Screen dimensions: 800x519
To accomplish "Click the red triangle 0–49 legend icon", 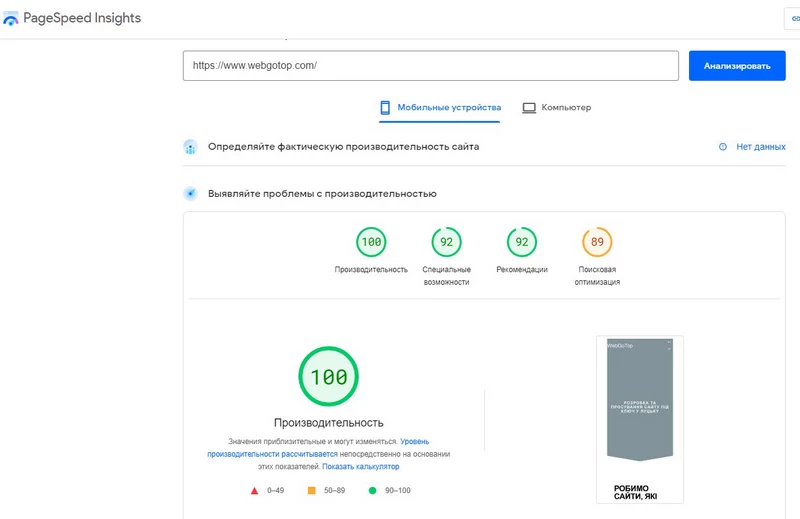I will tap(254, 491).
